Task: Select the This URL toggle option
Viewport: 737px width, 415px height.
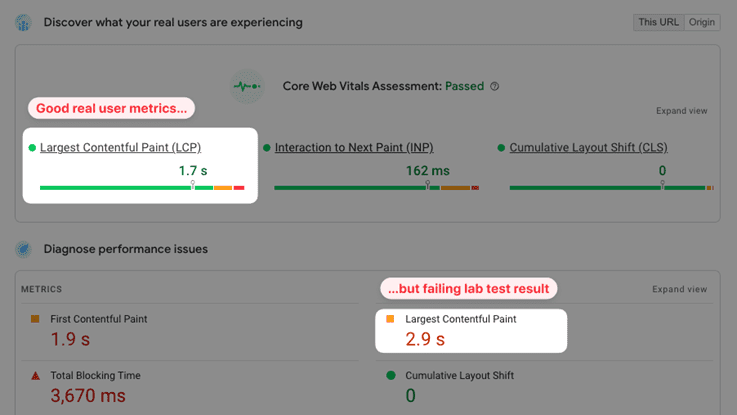Action: 659,23
